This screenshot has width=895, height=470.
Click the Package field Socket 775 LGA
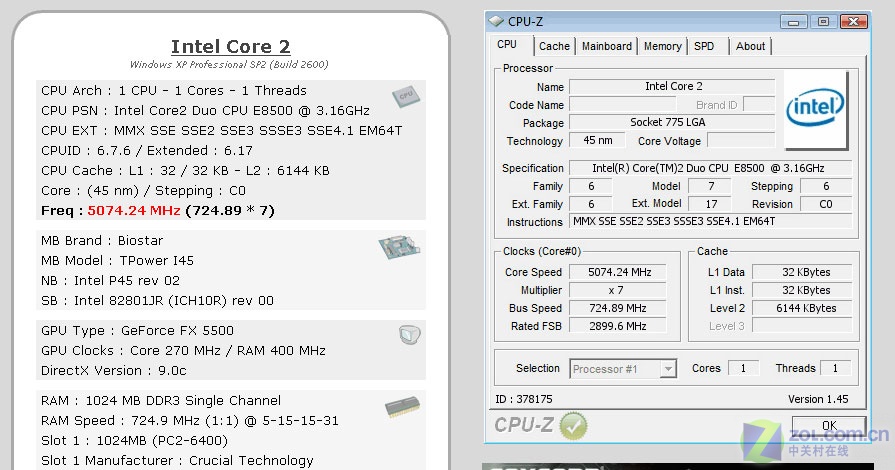pos(672,122)
